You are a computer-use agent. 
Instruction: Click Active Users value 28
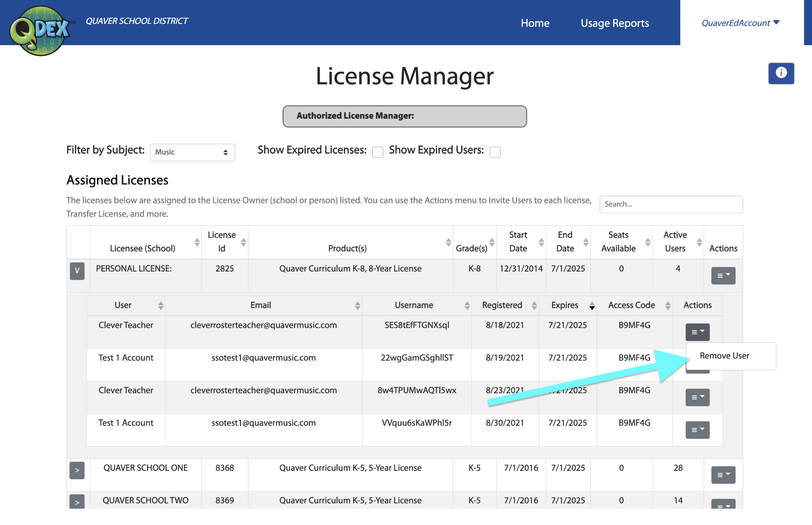click(x=678, y=468)
